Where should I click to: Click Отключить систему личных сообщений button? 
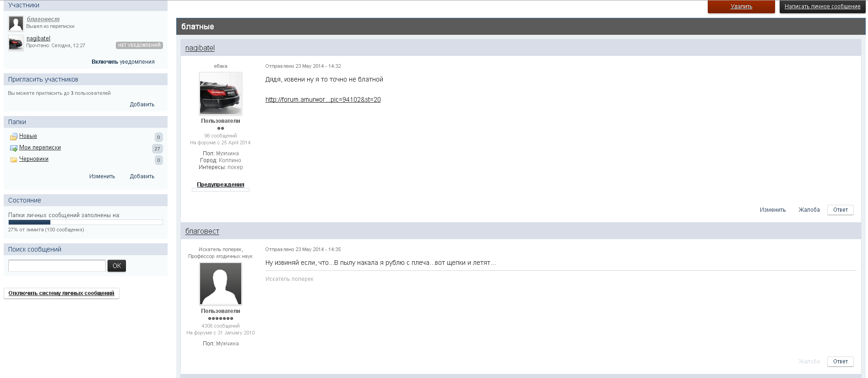pos(61,293)
